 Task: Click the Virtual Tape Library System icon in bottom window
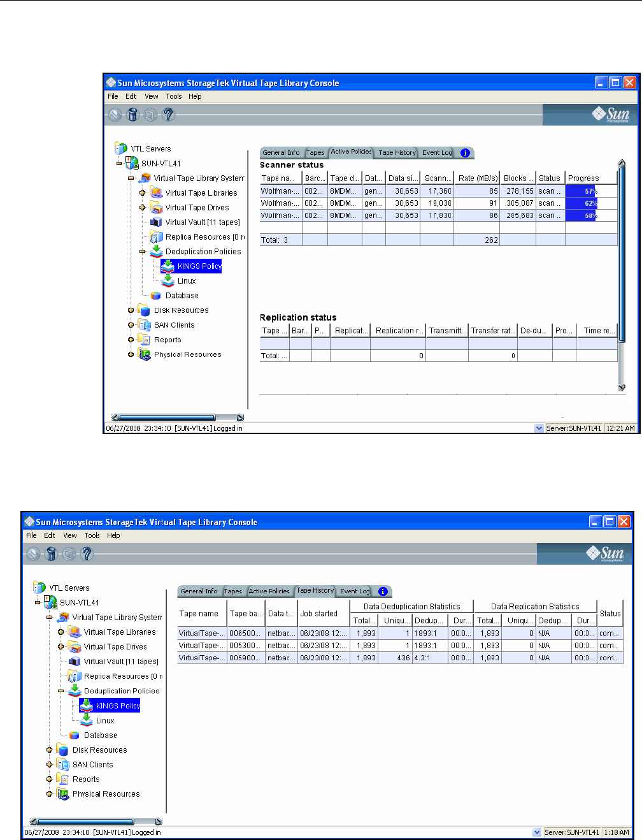[x=63, y=617]
